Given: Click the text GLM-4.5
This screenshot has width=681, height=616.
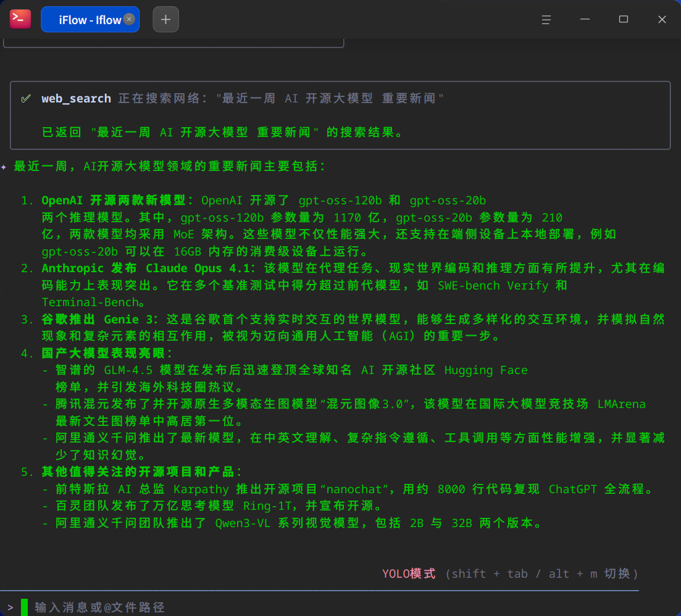Looking at the screenshot, I should [x=128, y=370].
